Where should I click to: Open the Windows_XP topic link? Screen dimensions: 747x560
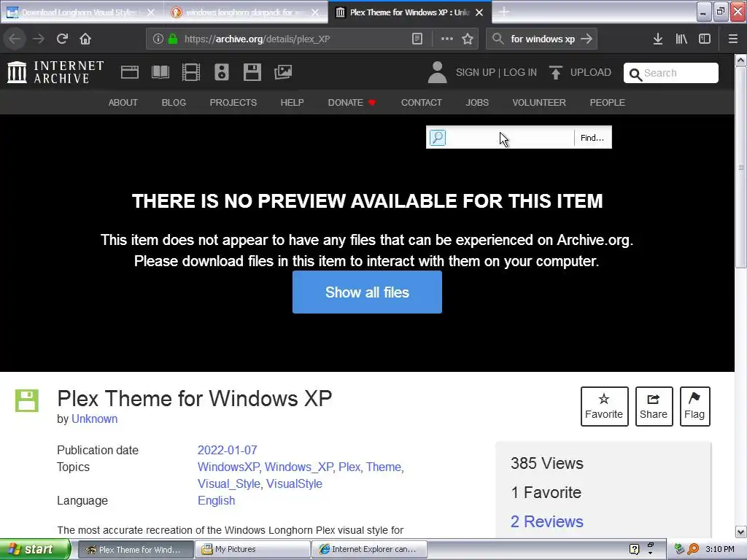[x=298, y=467]
